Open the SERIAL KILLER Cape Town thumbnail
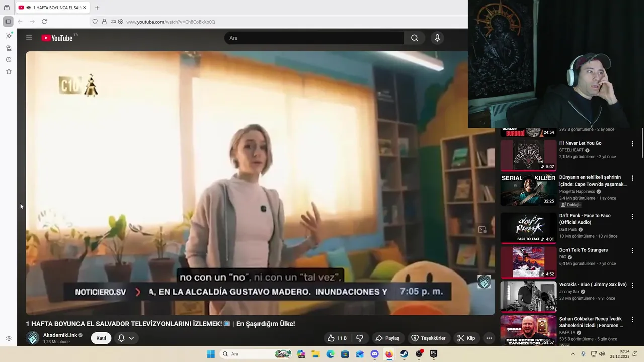This screenshot has width=644, height=362. click(528, 190)
